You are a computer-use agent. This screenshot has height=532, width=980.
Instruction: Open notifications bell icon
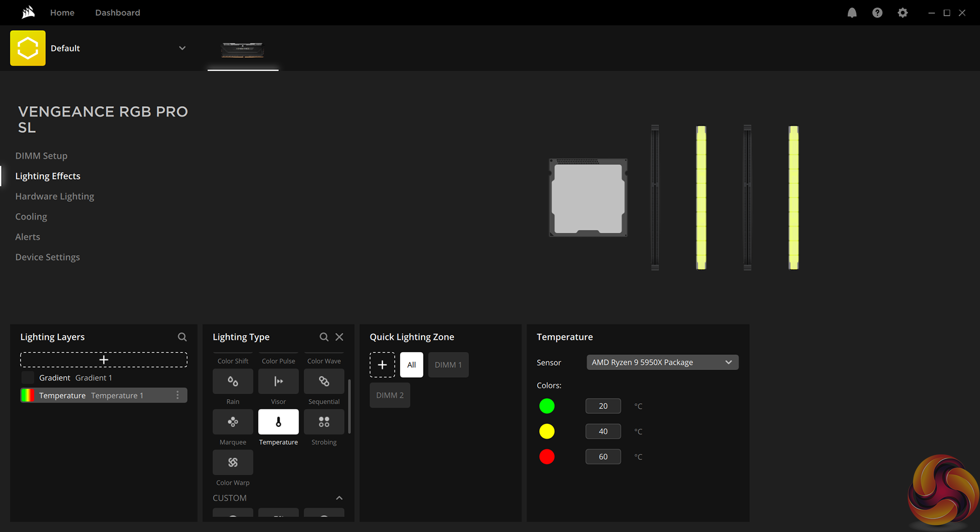point(852,13)
